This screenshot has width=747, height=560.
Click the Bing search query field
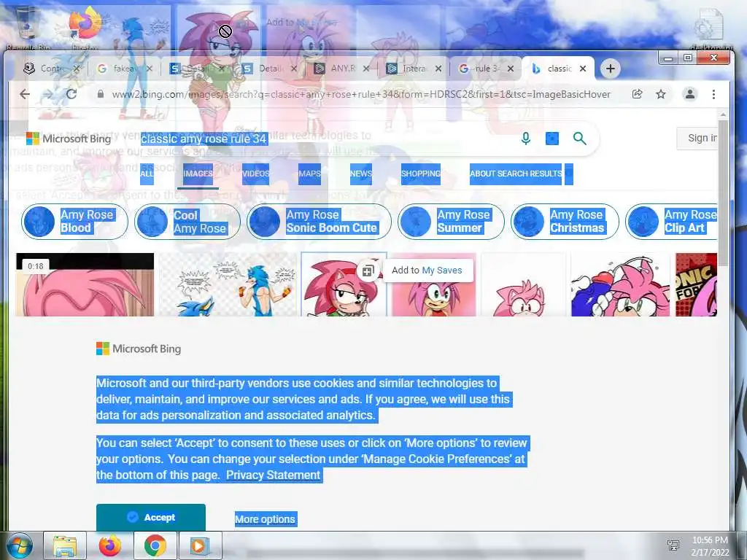pos(324,139)
